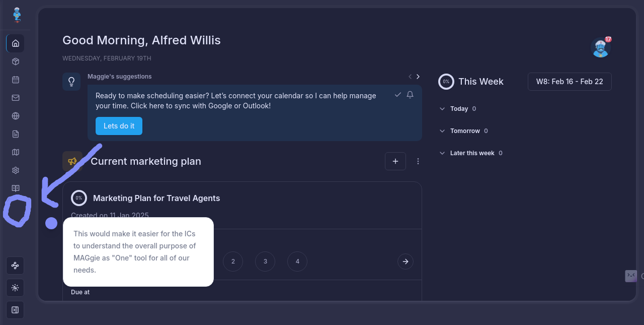Image resolution: width=644 pixels, height=325 pixels.
Task: Open the mail envelope icon
Action: [x=15, y=98]
